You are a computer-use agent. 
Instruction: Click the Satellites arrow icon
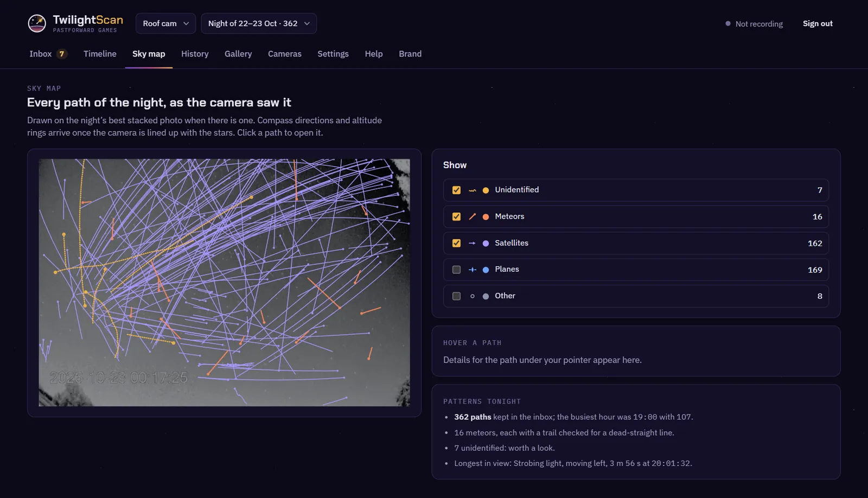point(473,243)
